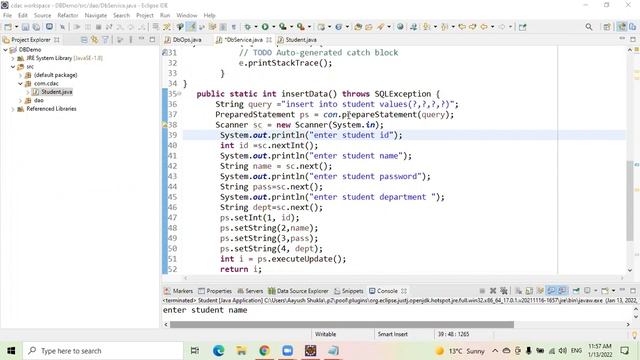
Task: Click the Pin Console icon
Action: tap(576, 291)
